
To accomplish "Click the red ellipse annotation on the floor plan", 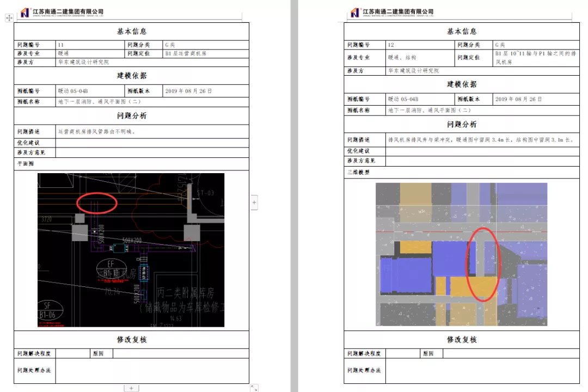I will pos(98,203).
